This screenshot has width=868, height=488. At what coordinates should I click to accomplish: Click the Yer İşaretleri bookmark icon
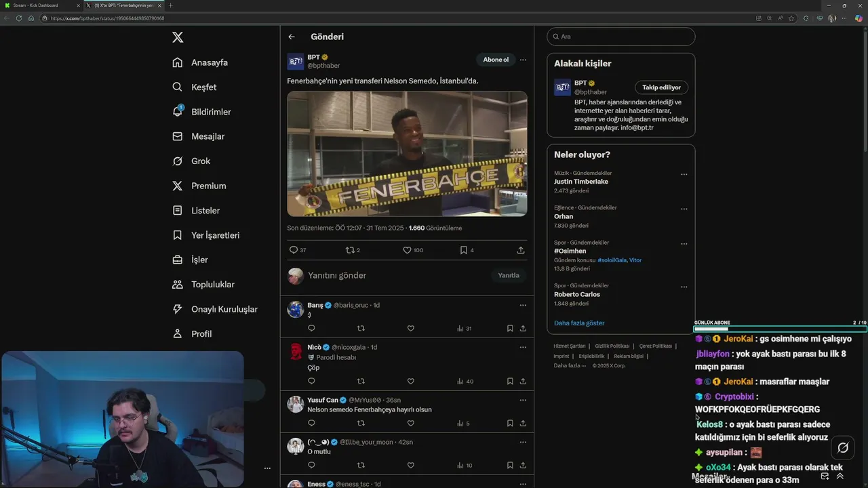coord(178,235)
